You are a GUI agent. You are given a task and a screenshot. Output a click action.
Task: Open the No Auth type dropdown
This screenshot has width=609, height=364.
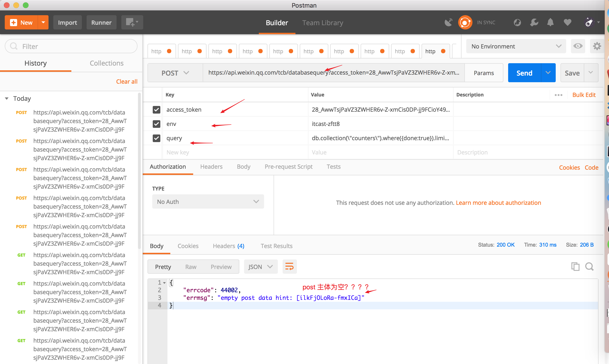pos(208,202)
